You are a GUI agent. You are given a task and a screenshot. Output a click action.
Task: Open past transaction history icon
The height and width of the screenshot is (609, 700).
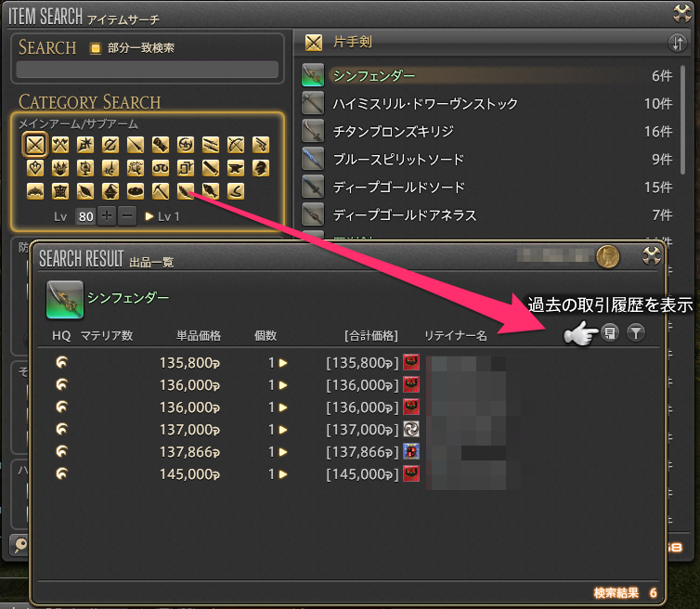[x=609, y=332]
